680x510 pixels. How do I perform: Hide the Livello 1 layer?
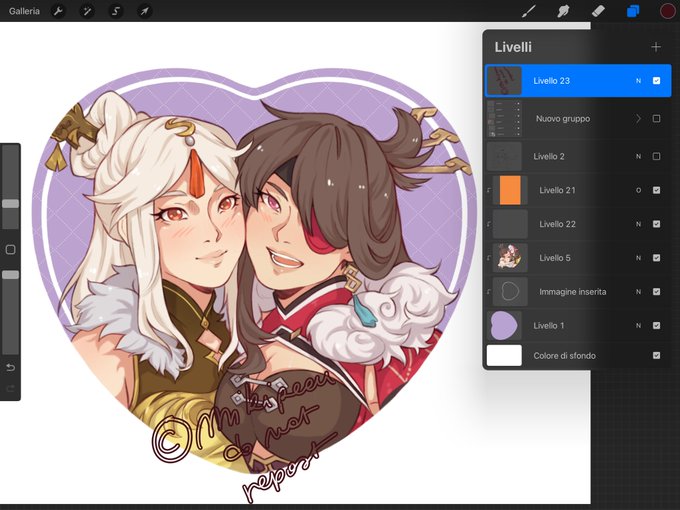tap(657, 325)
